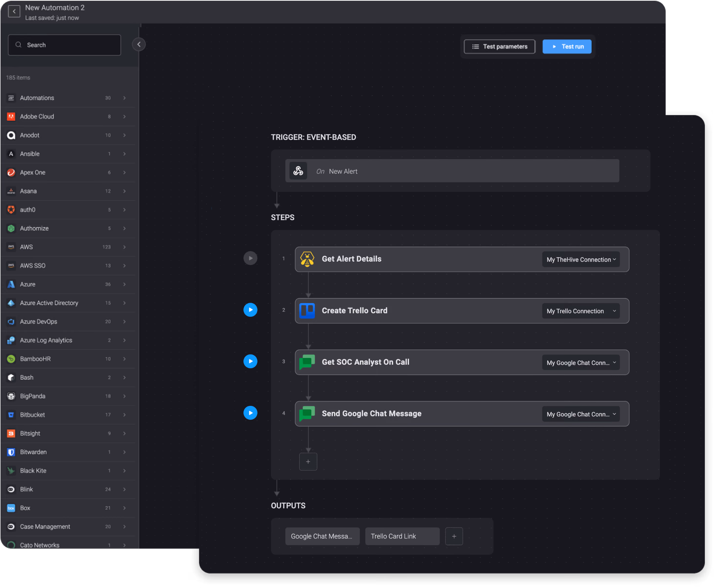Open the Automations row label
The width and height of the screenshot is (716, 588).
click(37, 98)
